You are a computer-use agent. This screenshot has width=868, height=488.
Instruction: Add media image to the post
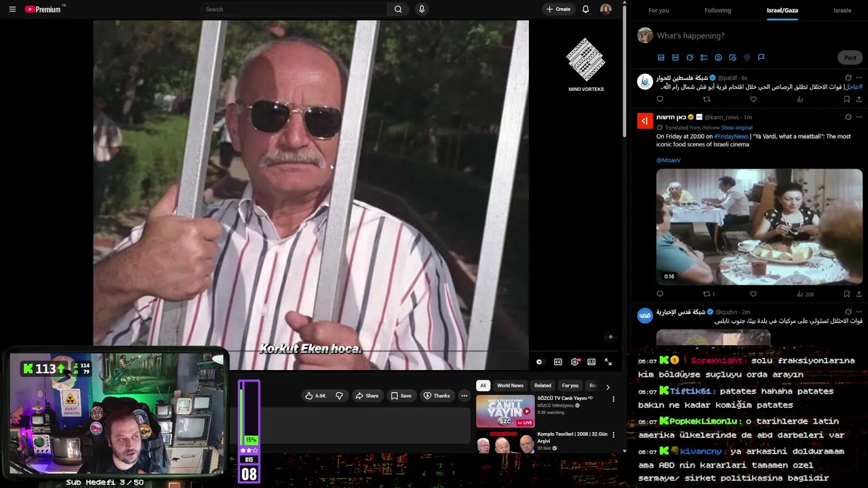(x=661, y=58)
